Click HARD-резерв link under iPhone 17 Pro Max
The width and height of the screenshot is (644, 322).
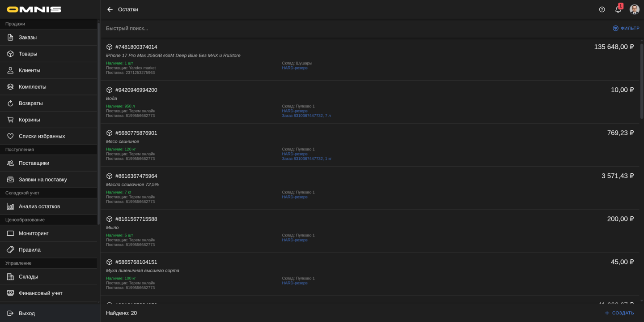[x=294, y=68]
